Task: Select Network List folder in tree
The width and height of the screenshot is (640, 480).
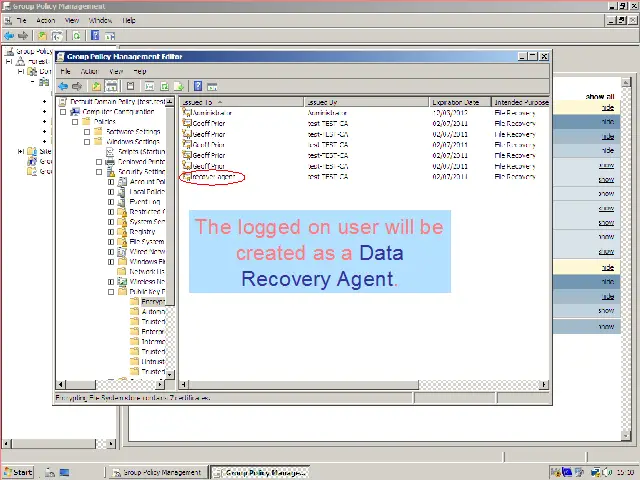Action: pyautogui.click(x=141, y=271)
